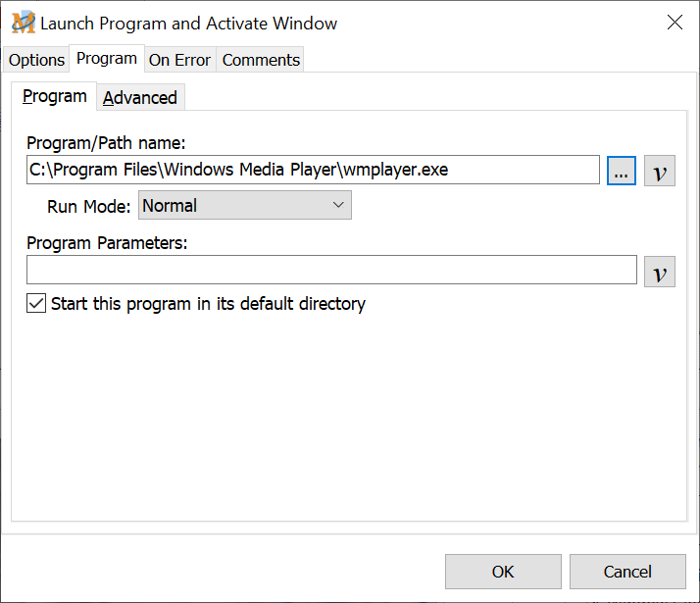Image resolution: width=700 pixels, height=603 pixels.
Task: Click the Cancel button
Action: tap(626, 572)
